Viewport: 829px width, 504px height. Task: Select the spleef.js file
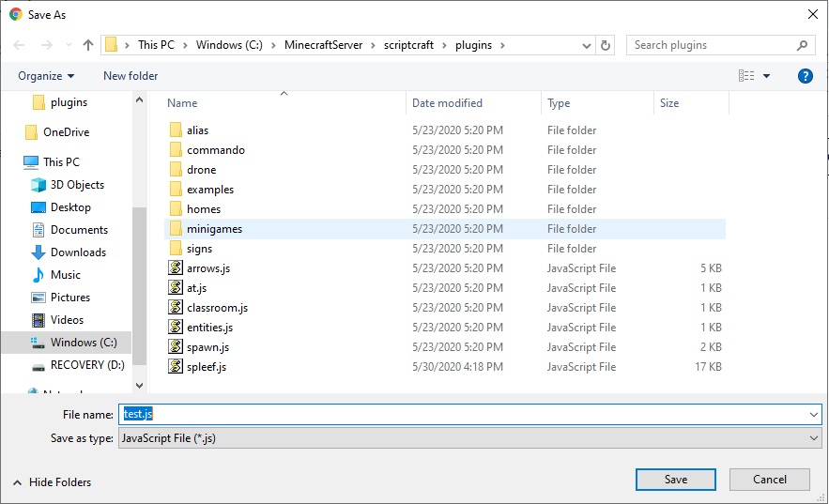207,367
